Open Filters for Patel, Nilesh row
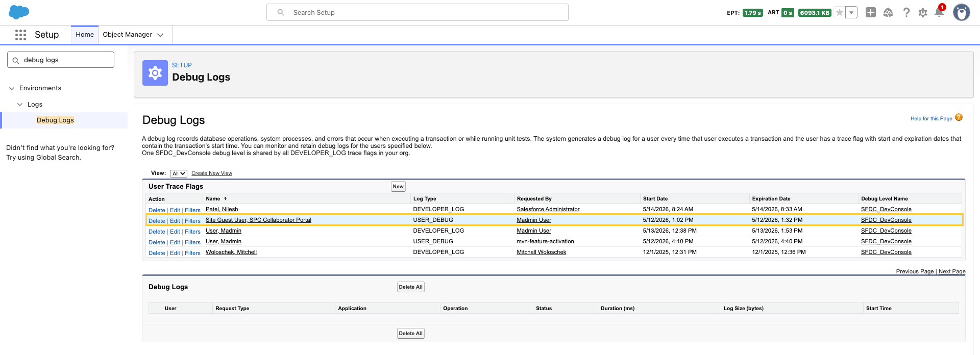 (192, 210)
